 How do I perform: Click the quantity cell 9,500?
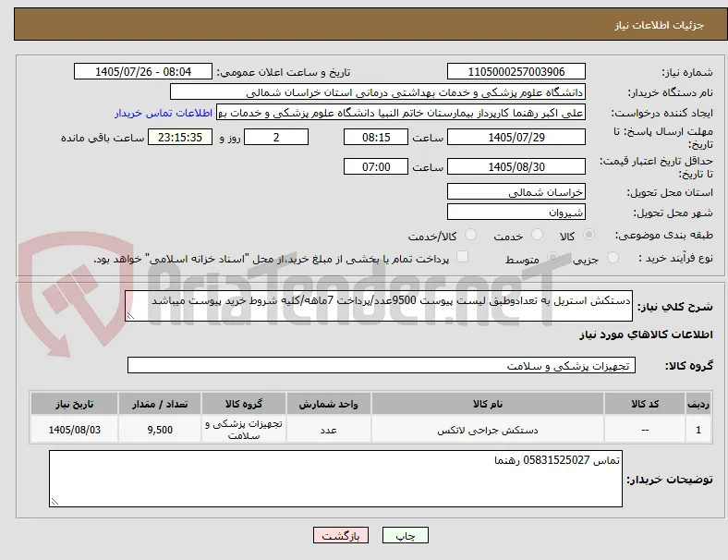tap(160, 430)
